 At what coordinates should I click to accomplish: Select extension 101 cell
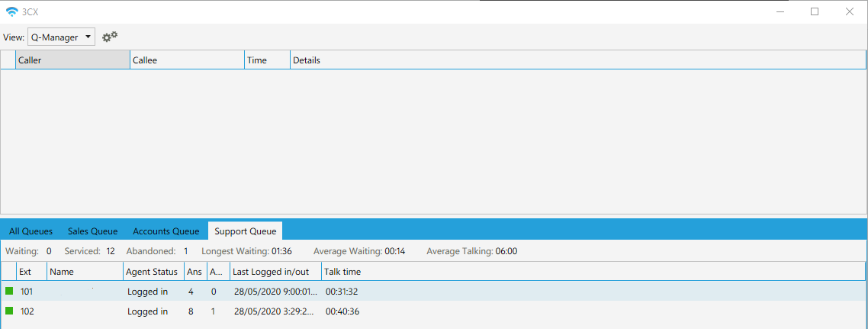point(27,292)
